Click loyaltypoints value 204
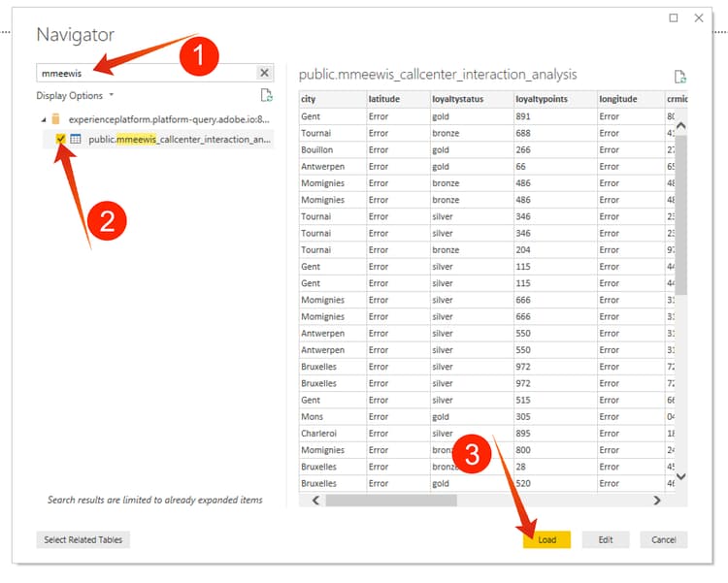Screen dimensions: 728x583 (555, 250)
